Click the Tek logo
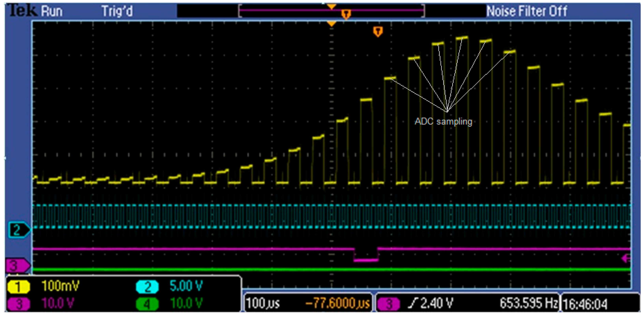644x317 pixels. point(21,10)
